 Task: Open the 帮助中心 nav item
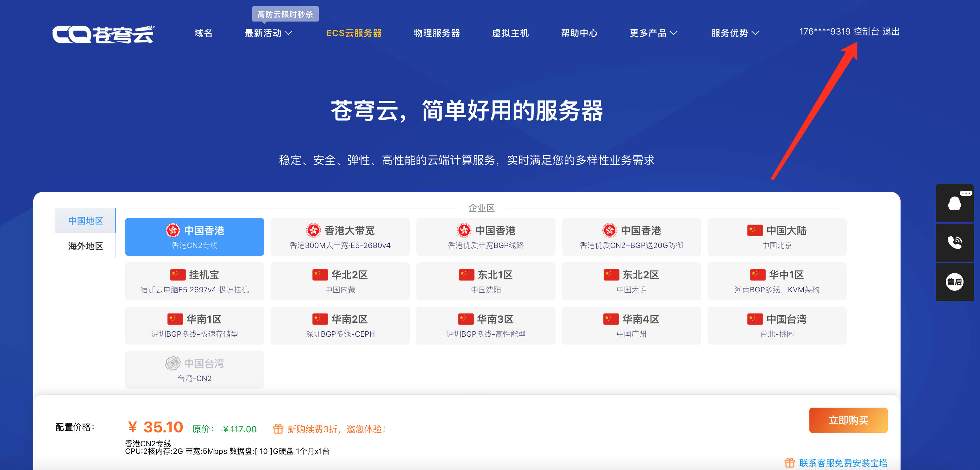[579, 33]
